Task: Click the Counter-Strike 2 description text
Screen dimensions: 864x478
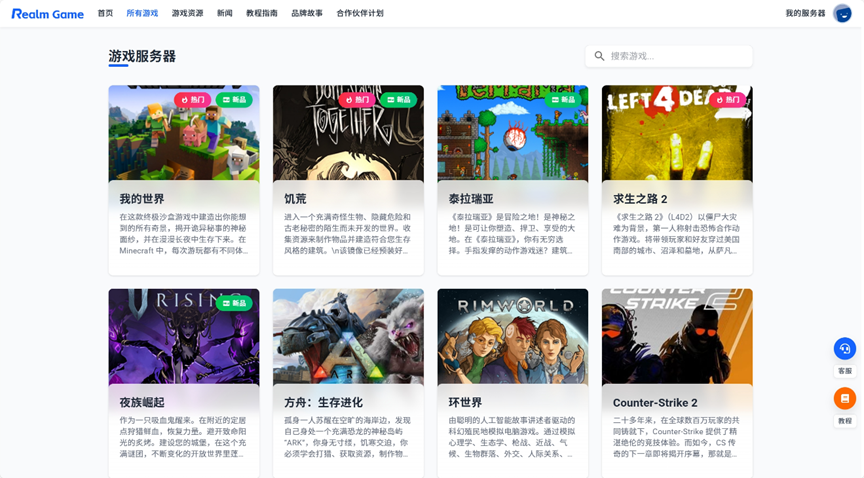Action: pyautogui.click(x=677, y=437)
